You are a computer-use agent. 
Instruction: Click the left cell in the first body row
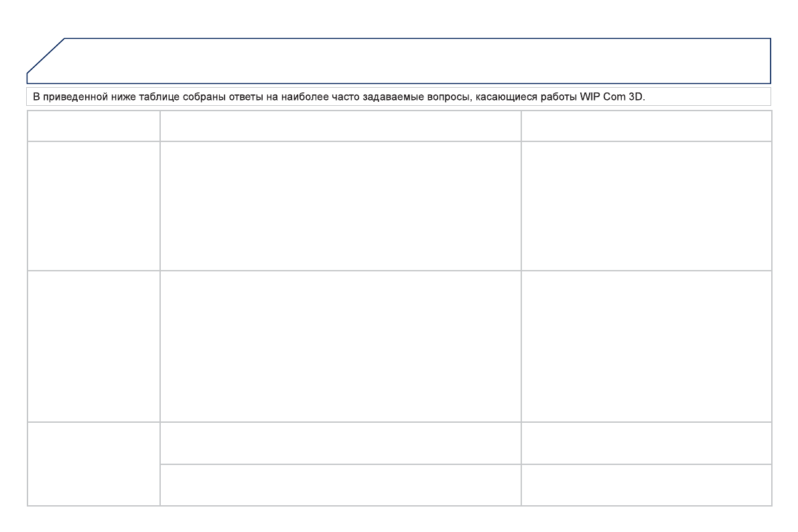[x=93, y=206]
